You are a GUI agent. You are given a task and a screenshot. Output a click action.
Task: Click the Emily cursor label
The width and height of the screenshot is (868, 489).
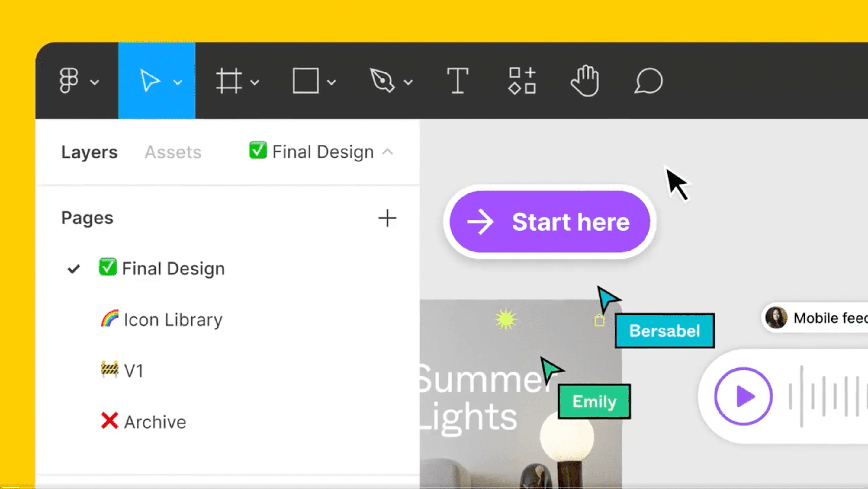594,401
